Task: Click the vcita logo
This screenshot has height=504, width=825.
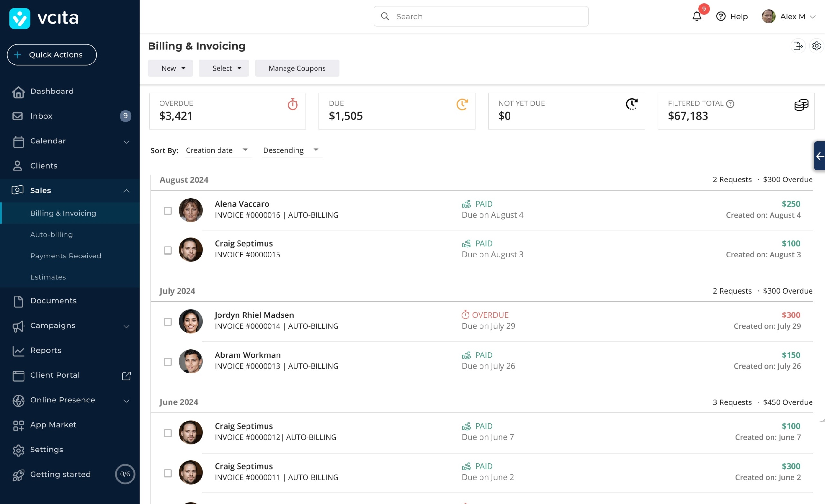Action: pos(44,18)
